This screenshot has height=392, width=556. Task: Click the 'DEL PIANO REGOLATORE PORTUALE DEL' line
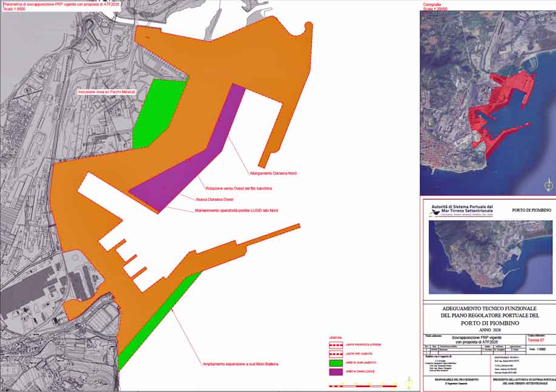490,316
